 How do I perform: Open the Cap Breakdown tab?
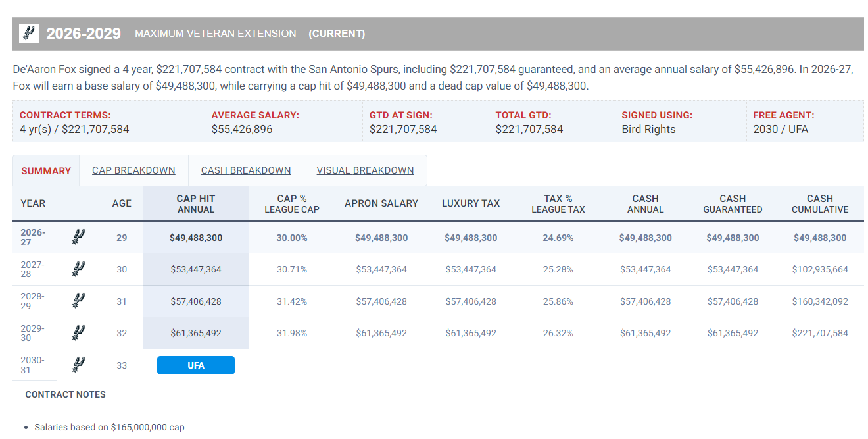click(x=133, y=170)
